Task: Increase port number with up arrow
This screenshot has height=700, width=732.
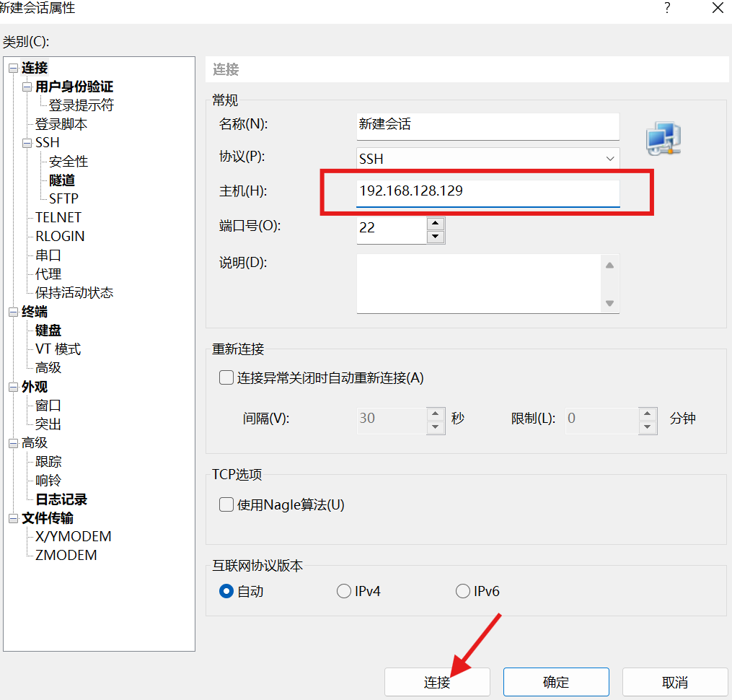Action: [435, 222]
